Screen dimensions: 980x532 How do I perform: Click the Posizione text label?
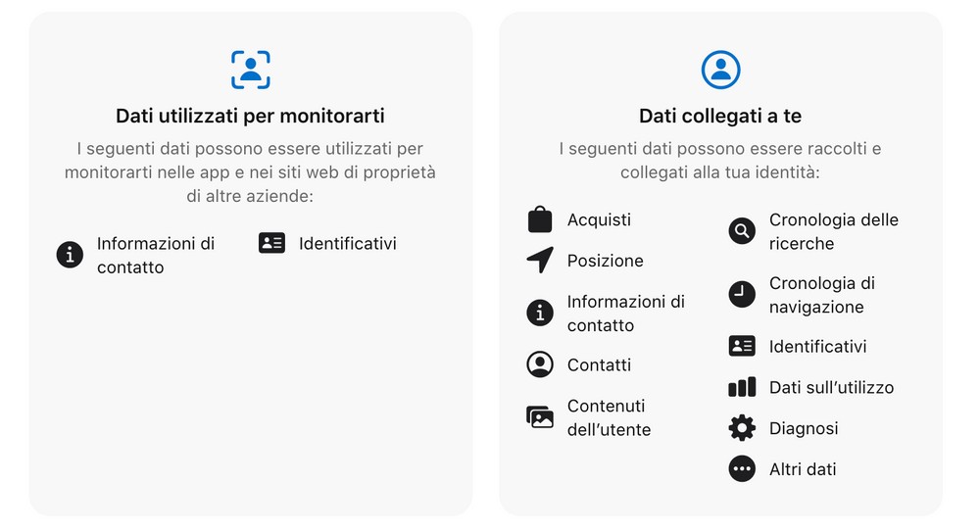click(605, 260)
